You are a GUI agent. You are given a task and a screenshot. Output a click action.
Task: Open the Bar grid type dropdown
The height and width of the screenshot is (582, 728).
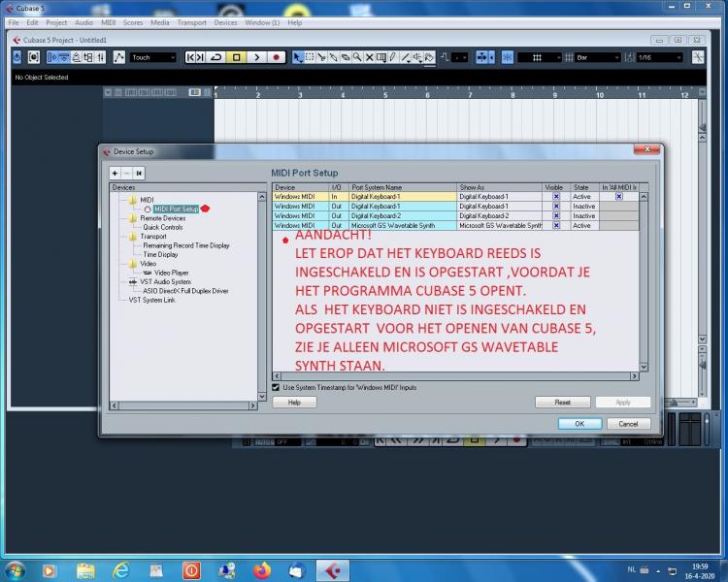click(597, 57)
